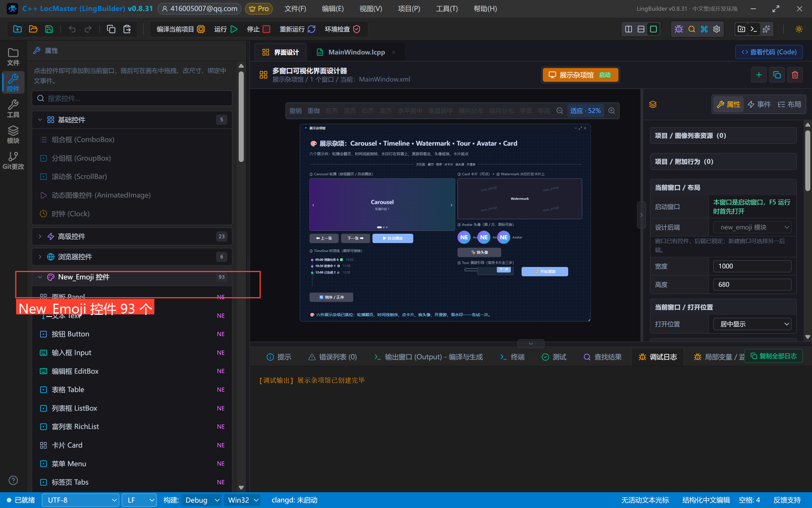Click the yellow search magnifier icon
Screen dimensions: 812x508
692,29
